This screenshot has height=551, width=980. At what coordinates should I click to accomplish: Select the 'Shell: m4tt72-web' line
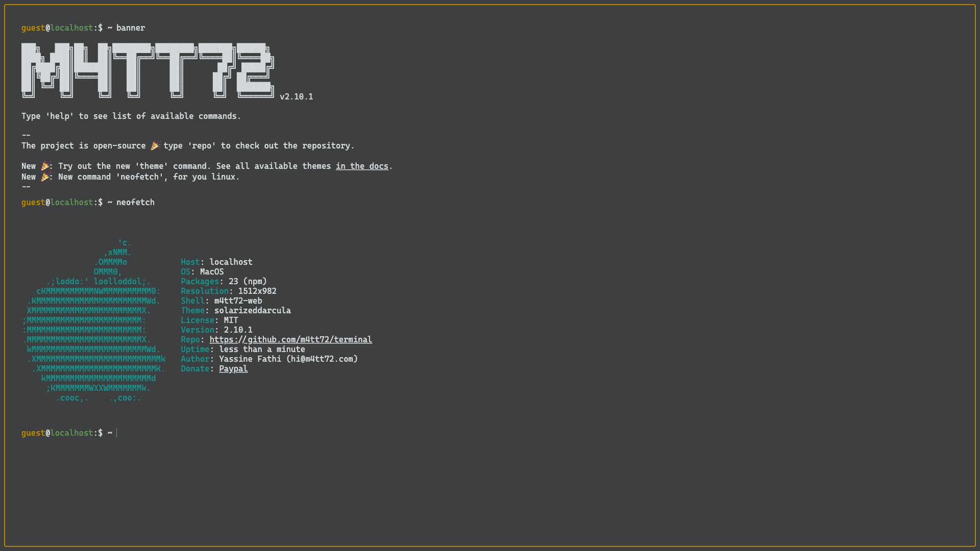click(222, 301)
